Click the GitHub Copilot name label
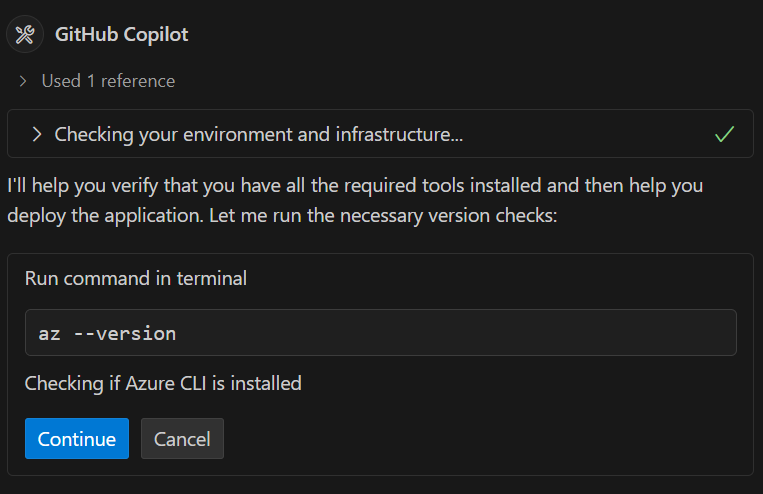 coord(122,35)
